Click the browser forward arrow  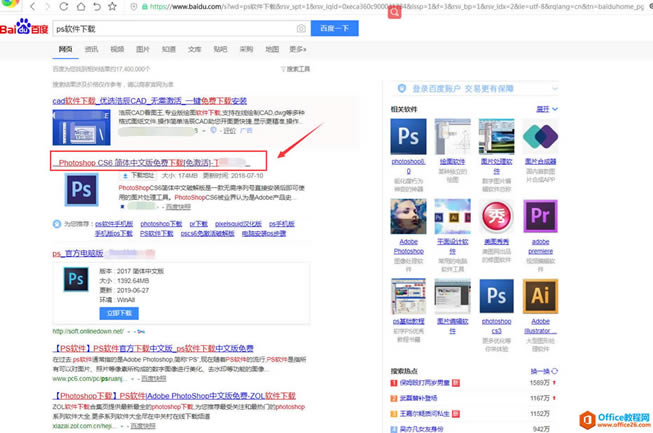pyautogui.click(x=47, y=6)
